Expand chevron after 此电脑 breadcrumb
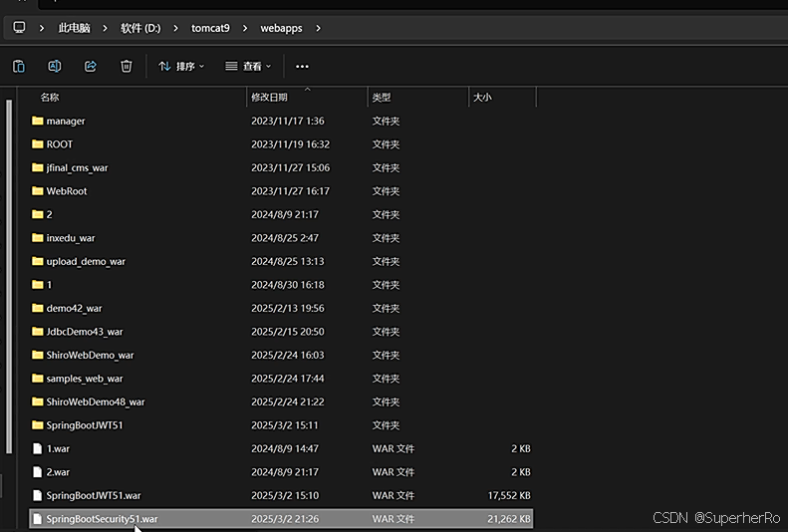Screen dimensions: 788x532 [x=105, y=28]
